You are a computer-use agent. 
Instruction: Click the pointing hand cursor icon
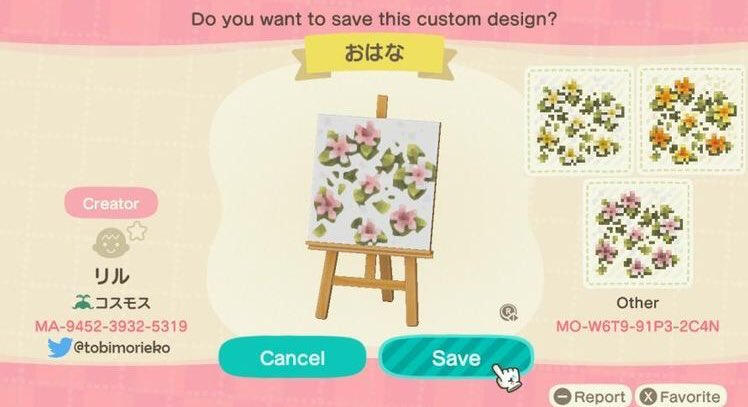click(507, 378)
